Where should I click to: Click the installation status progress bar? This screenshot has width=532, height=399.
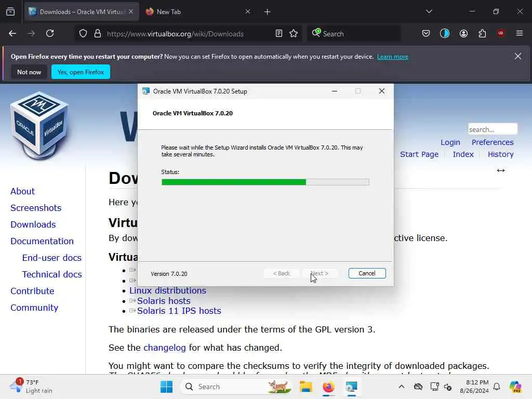[265, 182]
